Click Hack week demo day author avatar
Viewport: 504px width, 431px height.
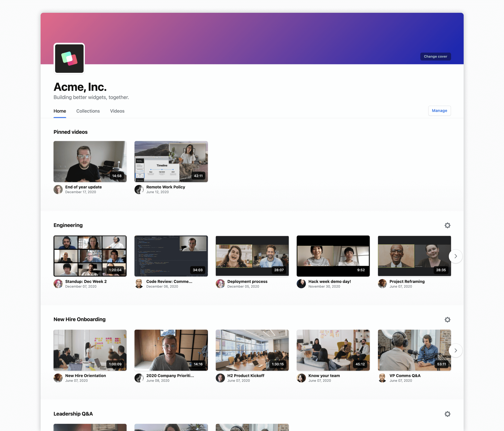click(301, 284)
